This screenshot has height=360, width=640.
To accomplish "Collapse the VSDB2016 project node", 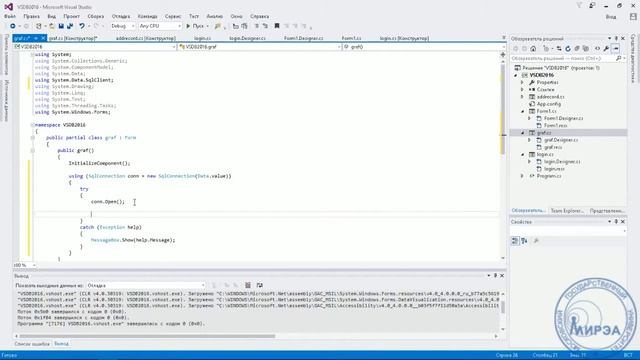I will (516, 76).
